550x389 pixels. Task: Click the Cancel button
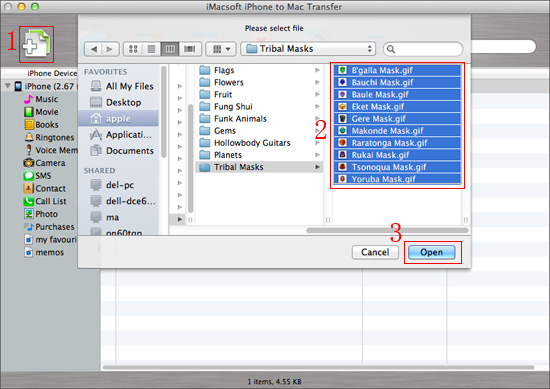click(x=375, y=252)
